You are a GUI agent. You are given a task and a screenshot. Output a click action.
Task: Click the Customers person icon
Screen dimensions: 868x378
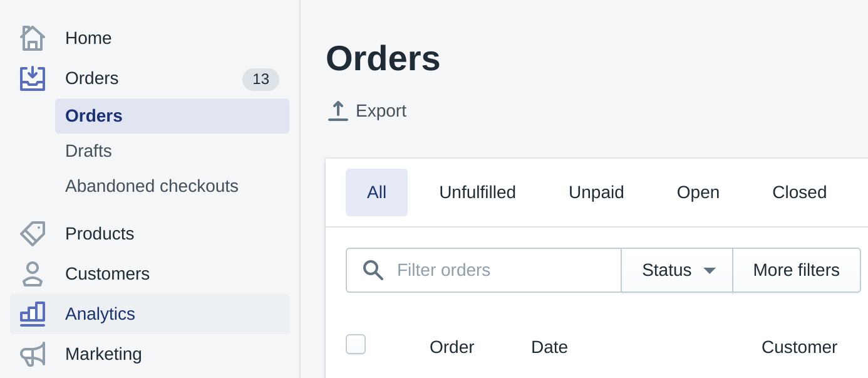point(33,274)
